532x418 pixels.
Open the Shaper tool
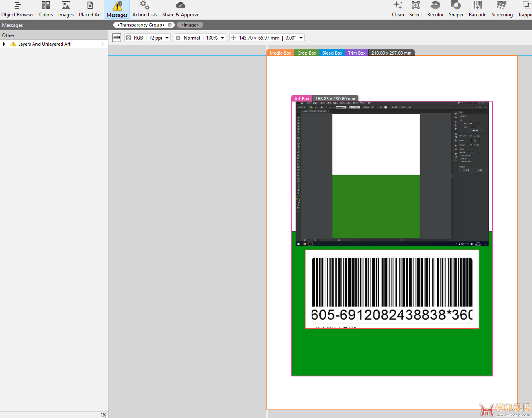pyautogui.click(x=456, y=9)
